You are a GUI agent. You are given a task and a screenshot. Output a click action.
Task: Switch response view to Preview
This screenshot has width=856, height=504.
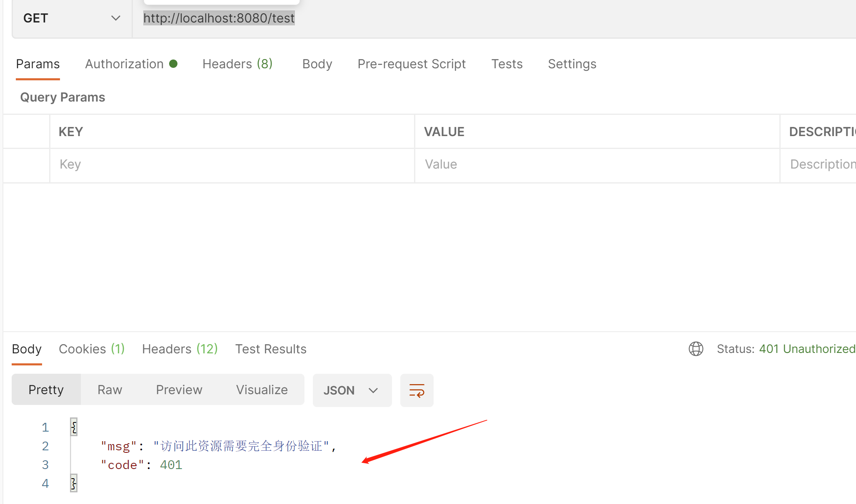(179, 390)
